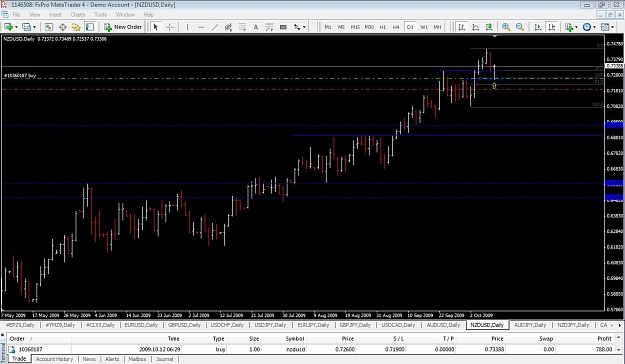Open the Journal terminal tab
The height and width of the screenshot is (364, 625).
click(165, 359)
